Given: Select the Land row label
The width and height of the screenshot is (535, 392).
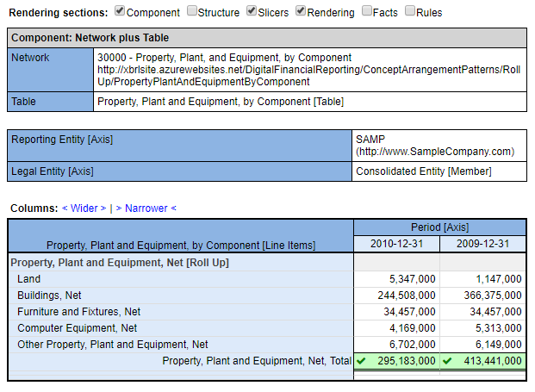Looking at the screenshot, I should click(x=28, y=279).
